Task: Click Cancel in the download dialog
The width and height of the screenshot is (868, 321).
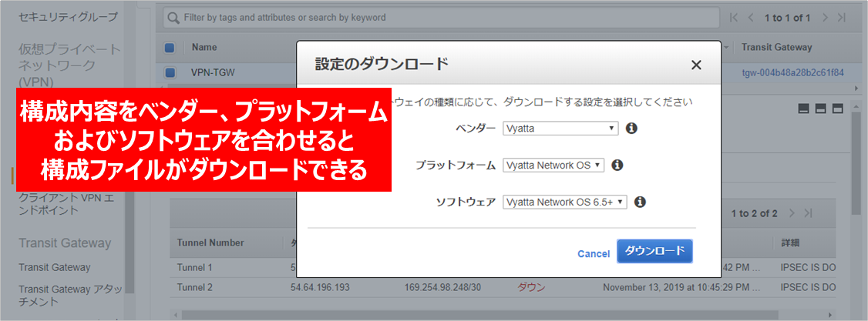Action: 594,253
